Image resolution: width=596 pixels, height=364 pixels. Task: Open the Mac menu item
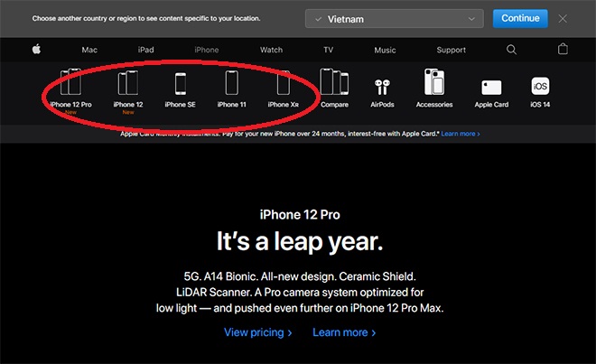89,50
